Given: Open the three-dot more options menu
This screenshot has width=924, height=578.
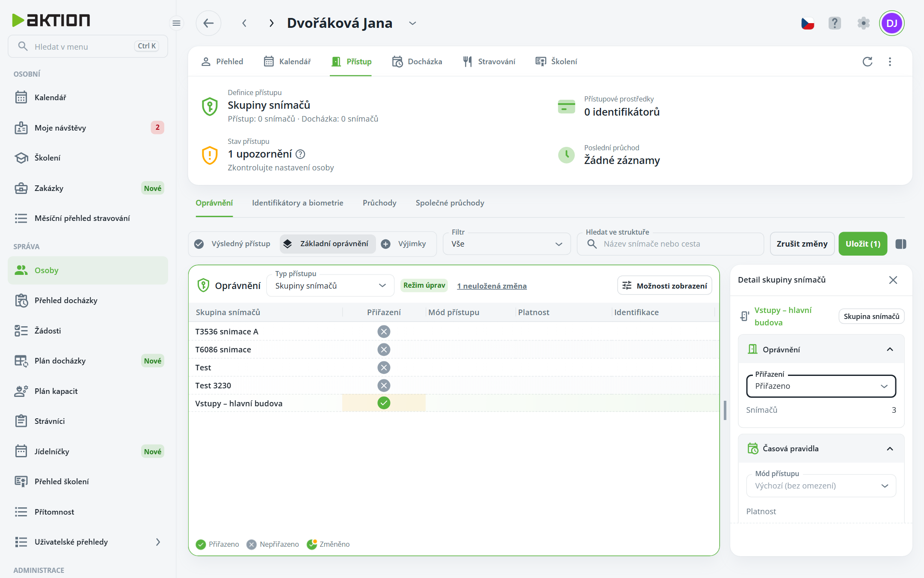Looking at the screenshot, I should (890, 62).
